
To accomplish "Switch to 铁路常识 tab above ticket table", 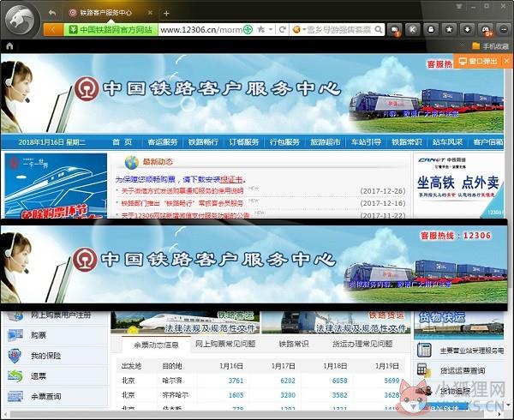I will pyautogui.click(x=293, y=344).
